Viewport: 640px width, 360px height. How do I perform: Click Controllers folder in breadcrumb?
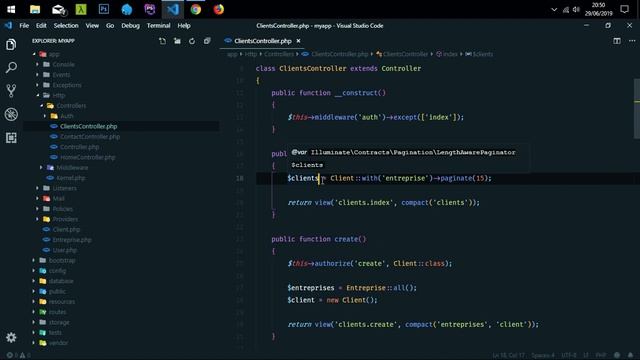point(279,54)
